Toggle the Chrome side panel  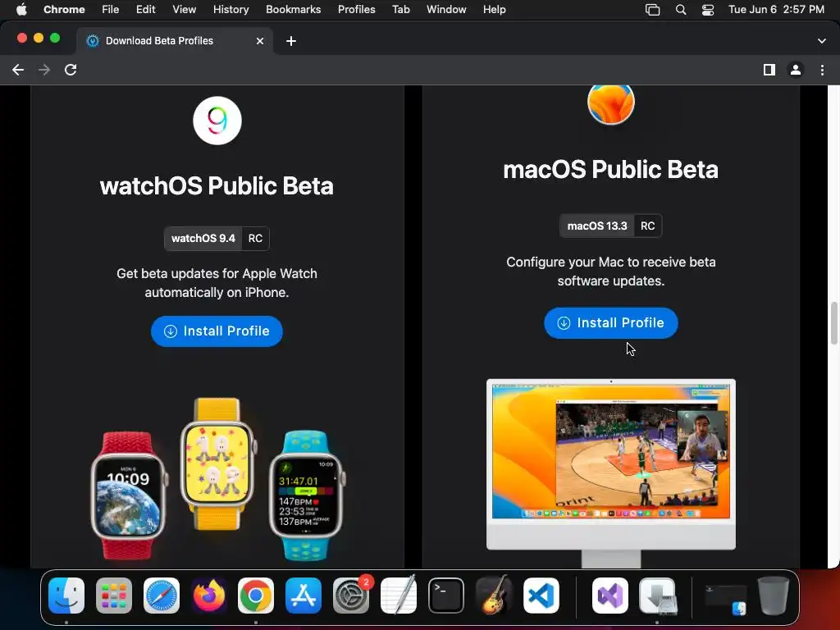769,70
